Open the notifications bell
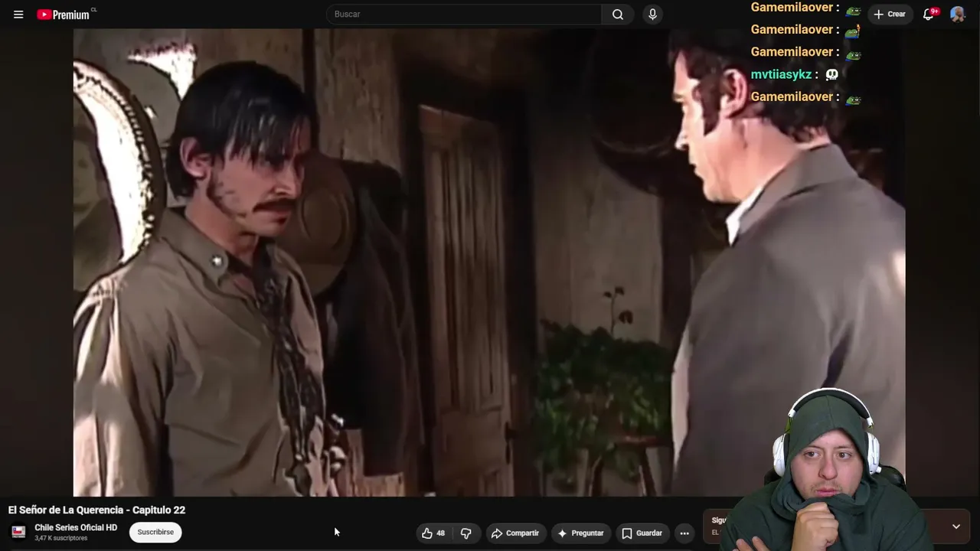 (x=929, y=14)
